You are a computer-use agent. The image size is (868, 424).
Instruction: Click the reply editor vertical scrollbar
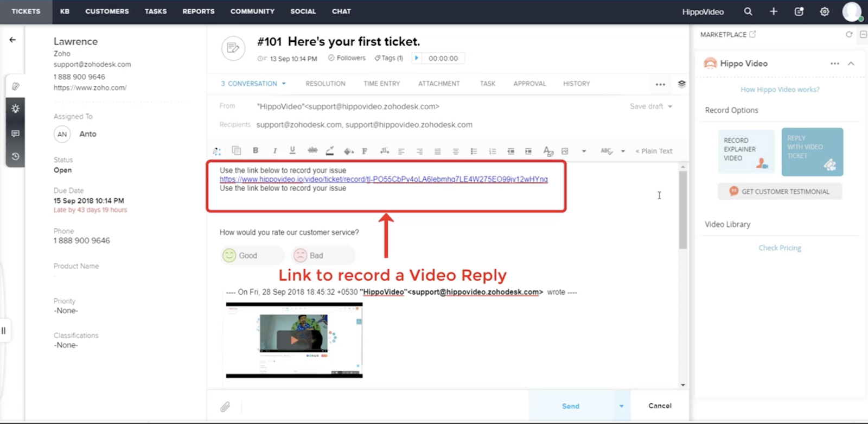[x=683, y=210]
